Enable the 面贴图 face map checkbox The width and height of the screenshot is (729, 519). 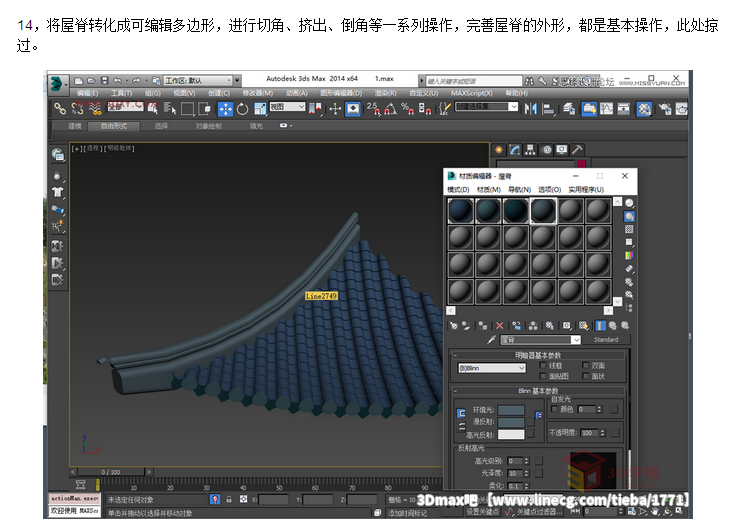pos(543,376)
